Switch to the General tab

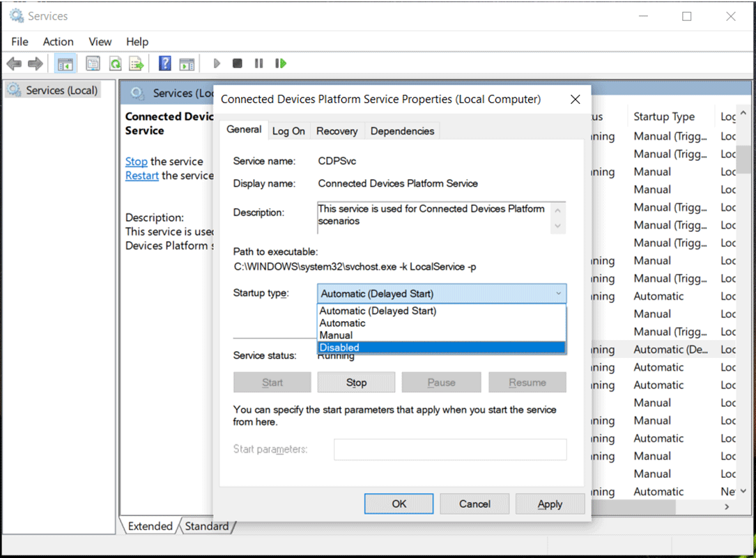(x=244, y=130)
